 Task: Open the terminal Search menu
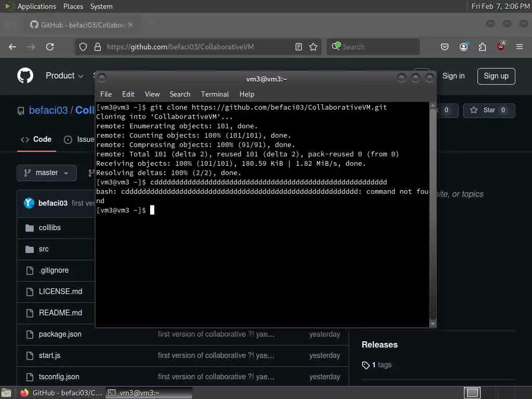[180, 95]
